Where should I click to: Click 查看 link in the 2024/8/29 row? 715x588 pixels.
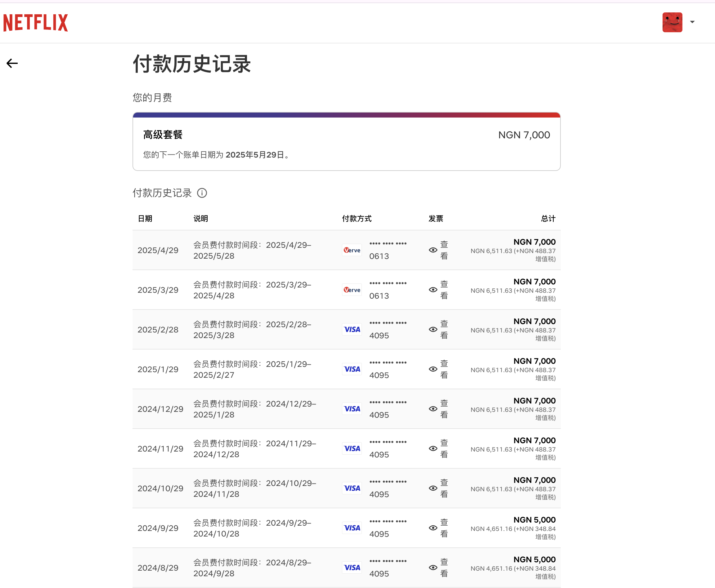click(x=444, y=567)
